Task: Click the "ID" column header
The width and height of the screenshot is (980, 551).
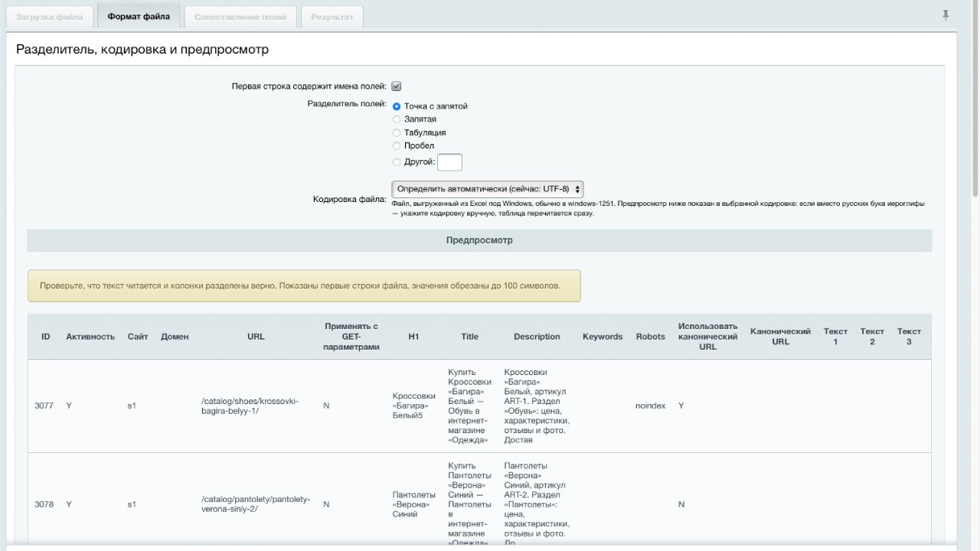Action: (46, 337)
